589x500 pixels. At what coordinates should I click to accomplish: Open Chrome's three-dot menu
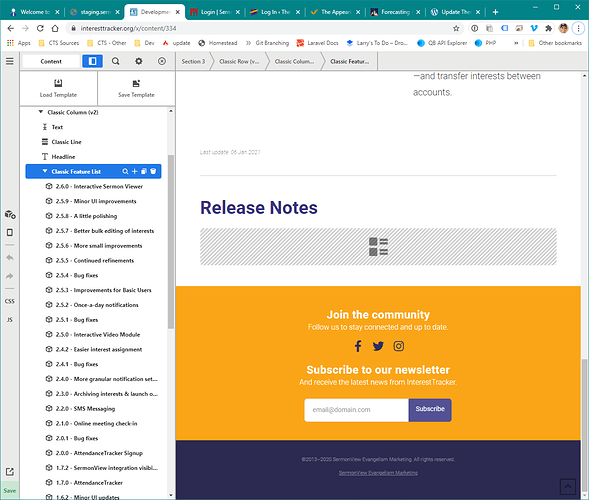coord(578,28)
